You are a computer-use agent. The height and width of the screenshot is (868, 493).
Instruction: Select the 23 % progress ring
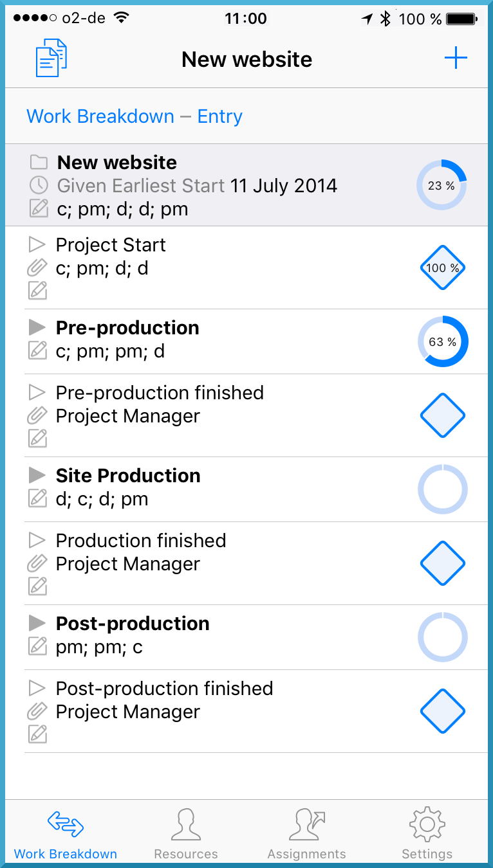(x=442, y=185)
